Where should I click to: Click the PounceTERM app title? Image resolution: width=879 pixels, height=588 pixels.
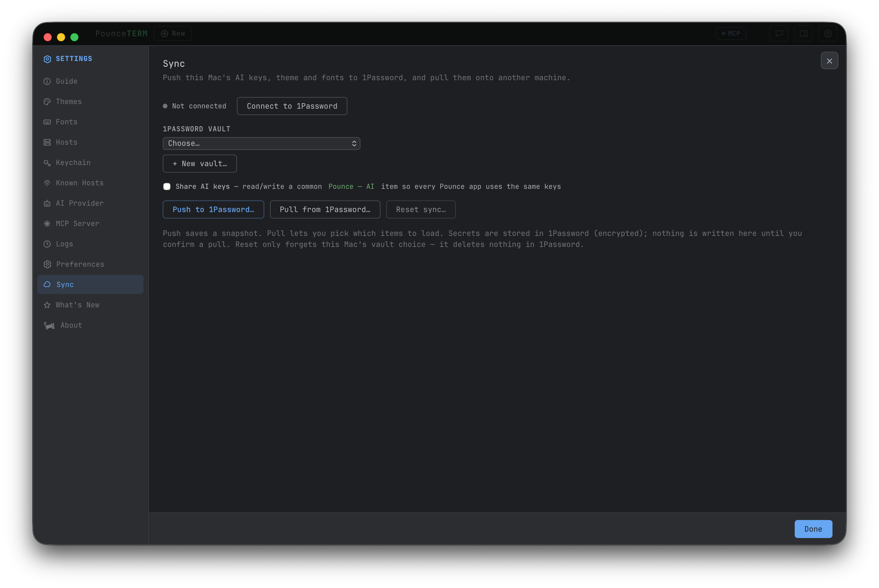click(122, 33)
